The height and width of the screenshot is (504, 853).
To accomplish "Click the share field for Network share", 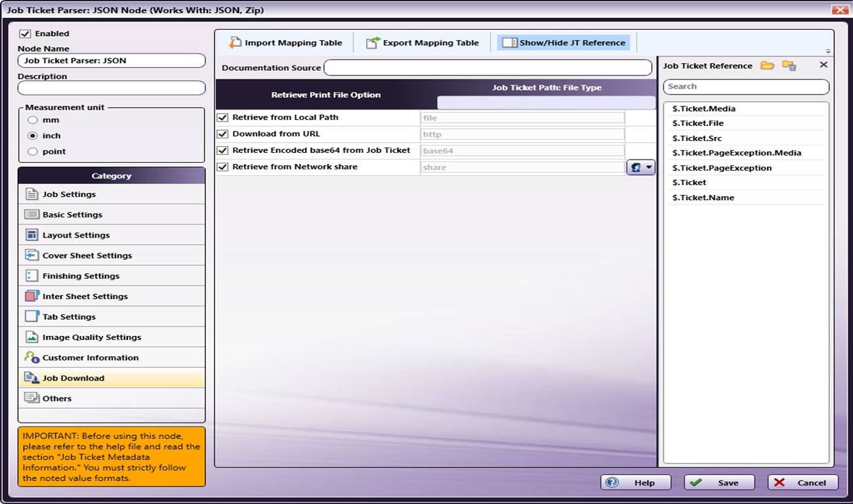I will [522, 167].
